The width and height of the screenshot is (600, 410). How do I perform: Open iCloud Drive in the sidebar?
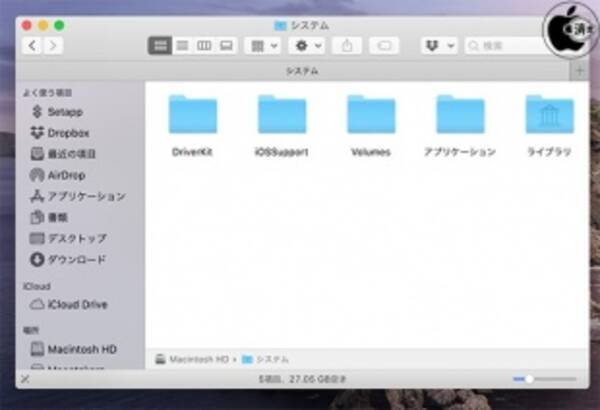(77, 304)
